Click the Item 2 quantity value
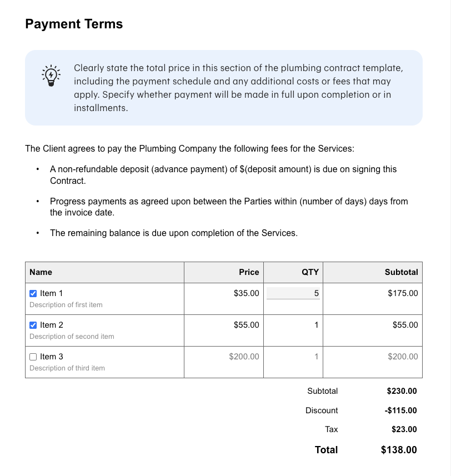This screenshot has height=476, width=451. [x=316, y=325]
